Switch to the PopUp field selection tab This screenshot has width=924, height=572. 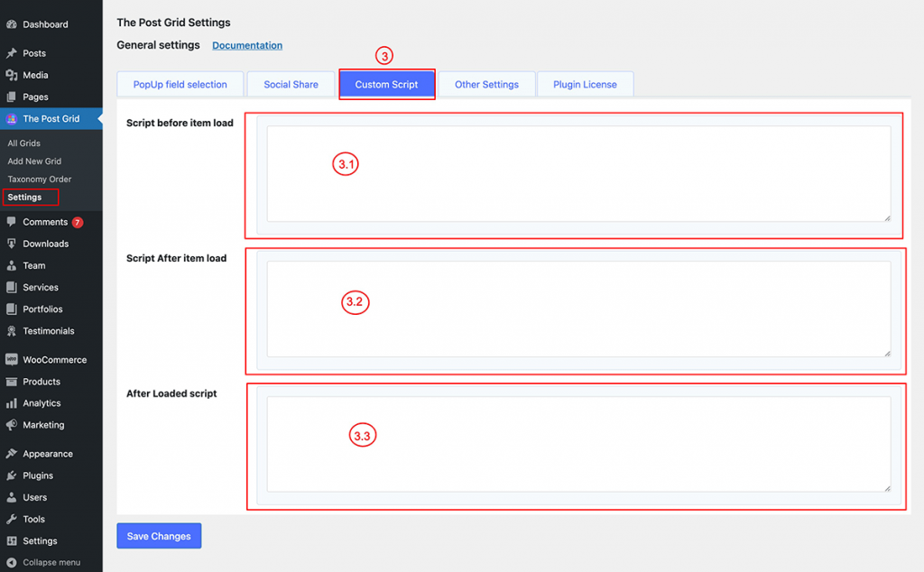[x=180, y=84]
